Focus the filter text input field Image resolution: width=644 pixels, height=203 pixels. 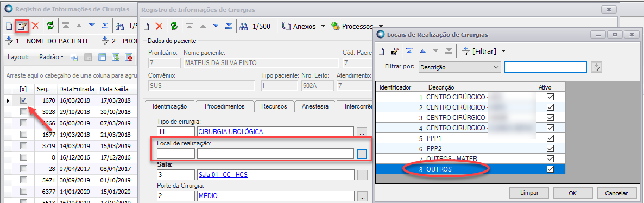click(545, 67)
